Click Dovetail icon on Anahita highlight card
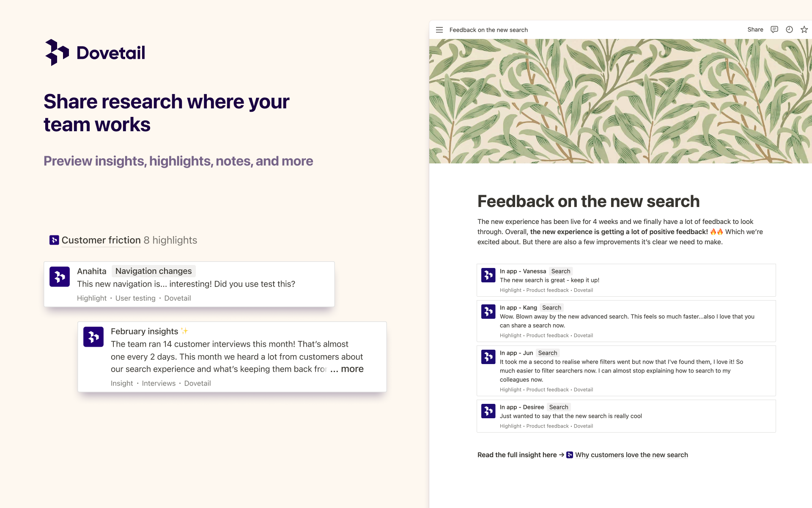Viewport: 812px width, 508px height. pos(60,277)
